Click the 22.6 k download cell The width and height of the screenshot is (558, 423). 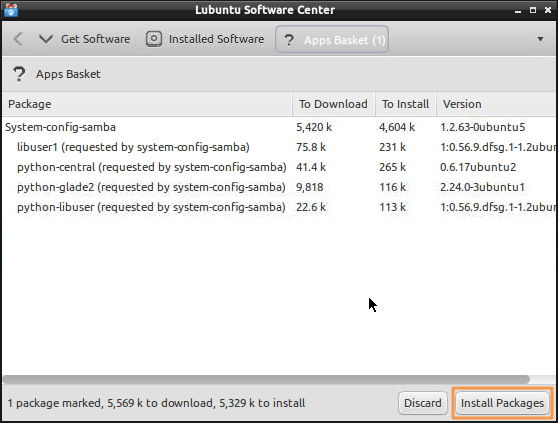coord(311,207)
